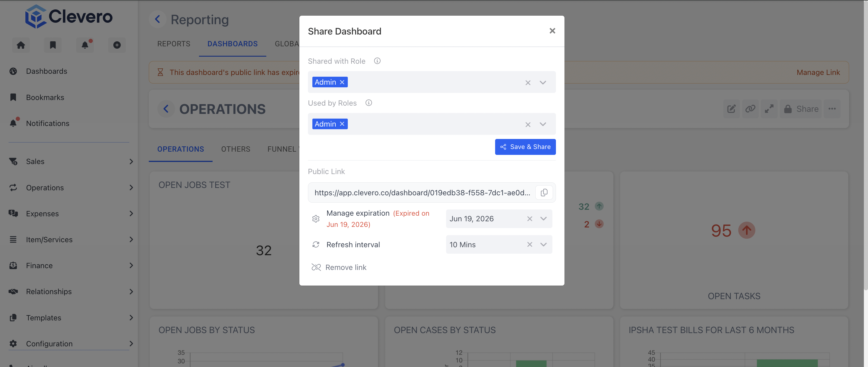
Task: Select the OPERATIONS dashboard tab
Action: [x=181, y=149]
